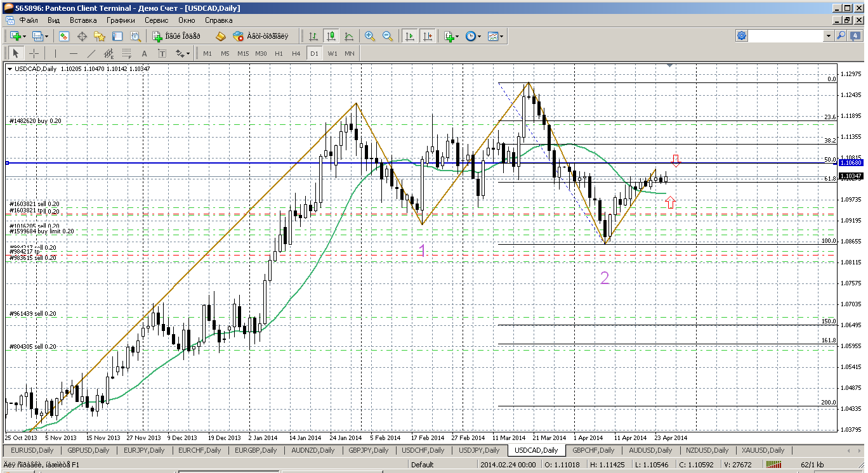This screenshot has height=473, width=868.
Task: Click the Zoom In magnifier icon
Action: pos(370,37)
